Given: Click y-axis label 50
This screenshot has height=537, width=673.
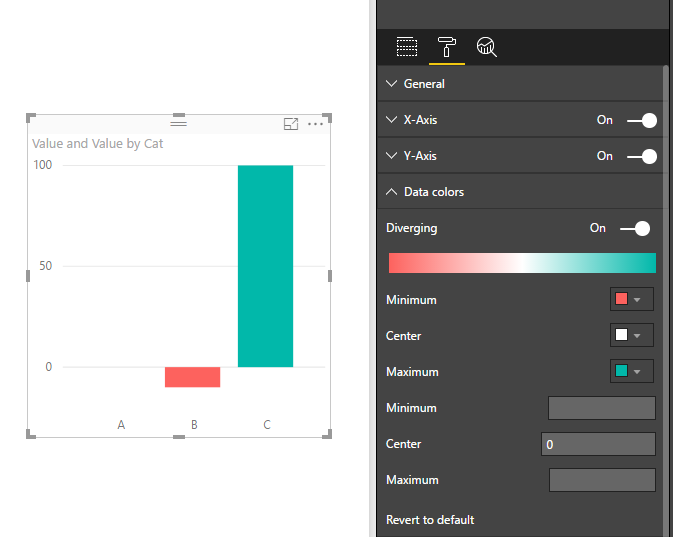Looking at the screenshot, I should tap(45, 266).
